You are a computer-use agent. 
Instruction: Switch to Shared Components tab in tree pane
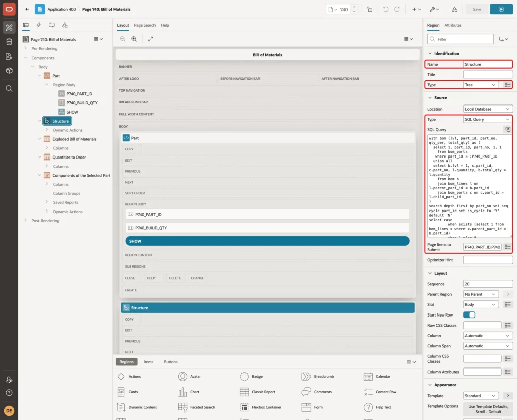(x=65, y=25)
